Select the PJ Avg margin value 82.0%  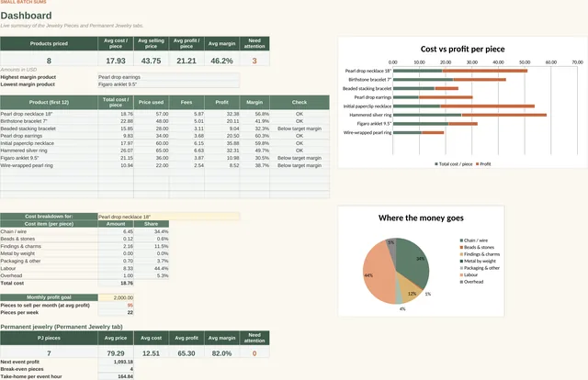[221, 353]
